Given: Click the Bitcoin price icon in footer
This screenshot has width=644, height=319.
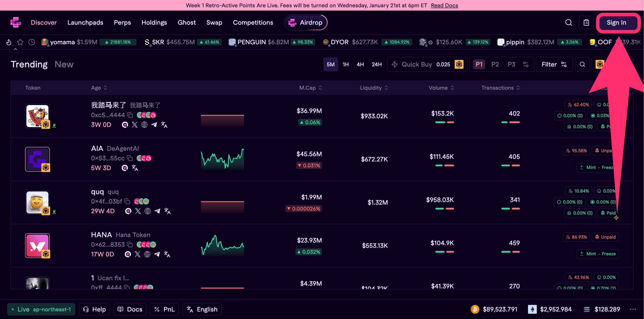Looking at the screenshot, I should click(x=475, y=309).
